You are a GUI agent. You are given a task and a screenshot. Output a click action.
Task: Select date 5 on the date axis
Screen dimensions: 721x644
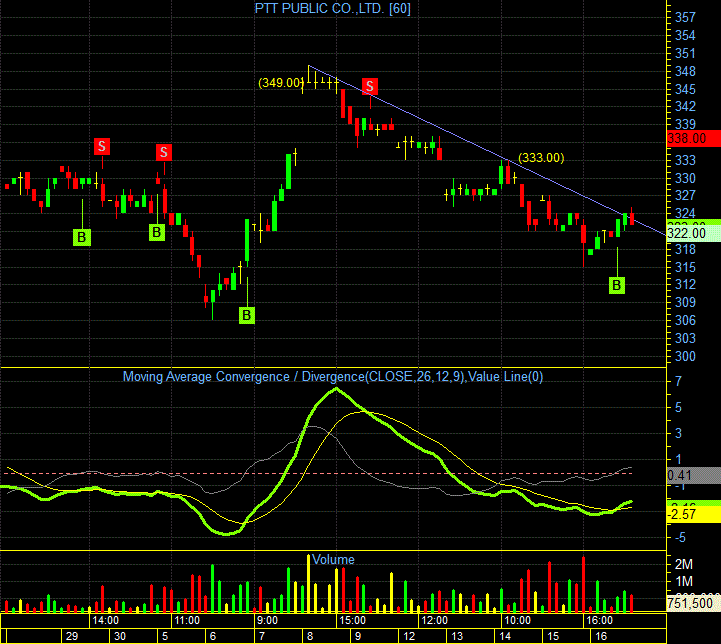[x=165, y=636]
